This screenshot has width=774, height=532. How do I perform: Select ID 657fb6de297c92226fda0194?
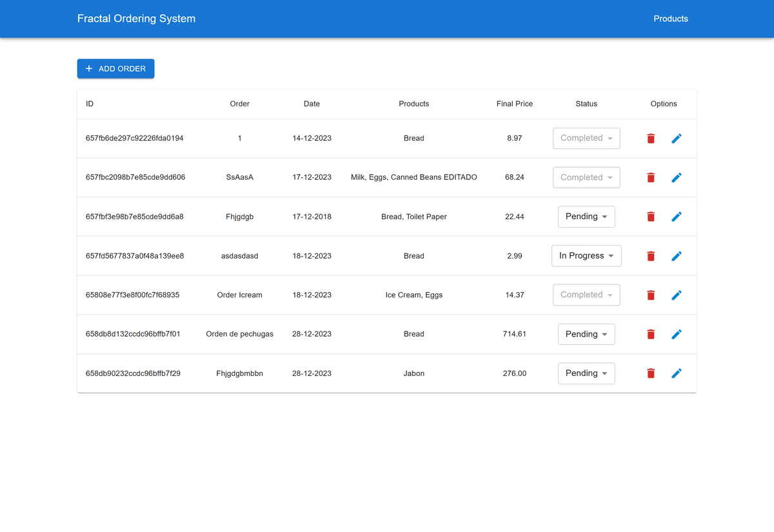[x=134, y=138]
